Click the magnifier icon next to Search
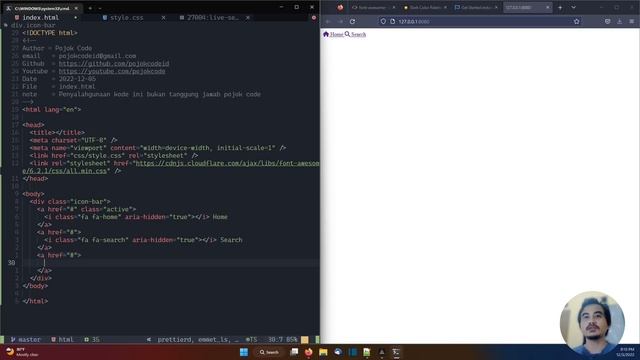640x360 pixels. [347, 34]
